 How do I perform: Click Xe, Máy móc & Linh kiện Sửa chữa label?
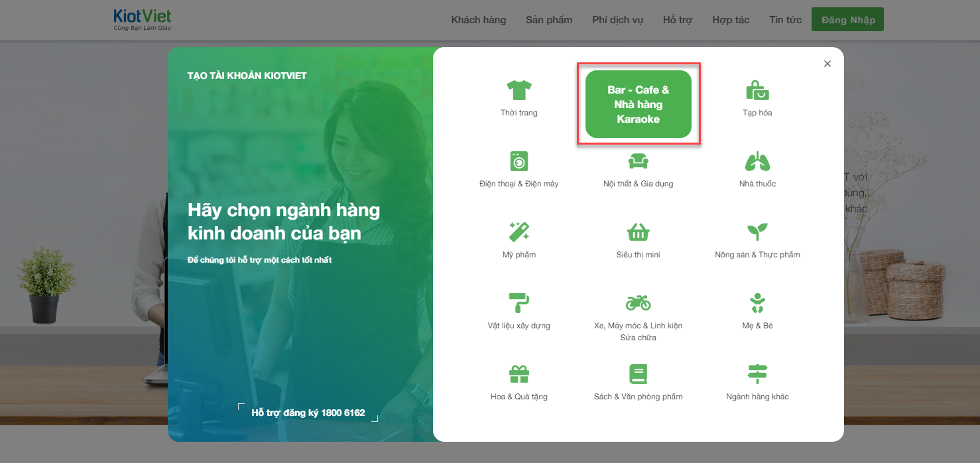(639, 332)
